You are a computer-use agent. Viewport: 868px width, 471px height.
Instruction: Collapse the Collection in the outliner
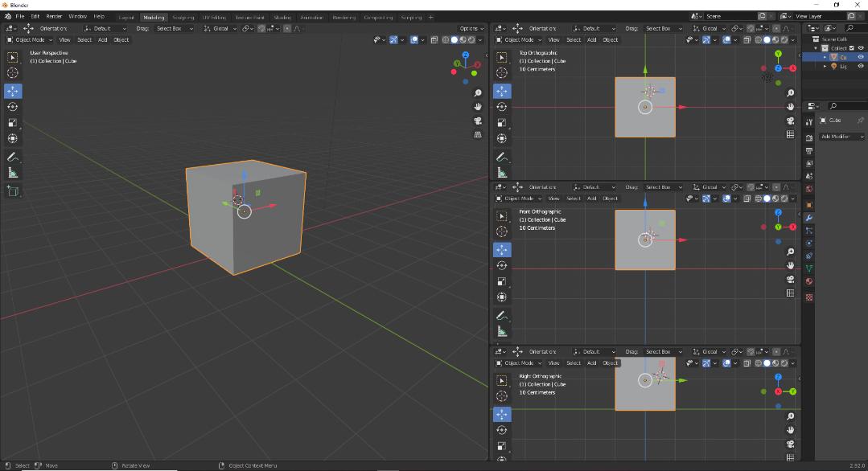817,48
